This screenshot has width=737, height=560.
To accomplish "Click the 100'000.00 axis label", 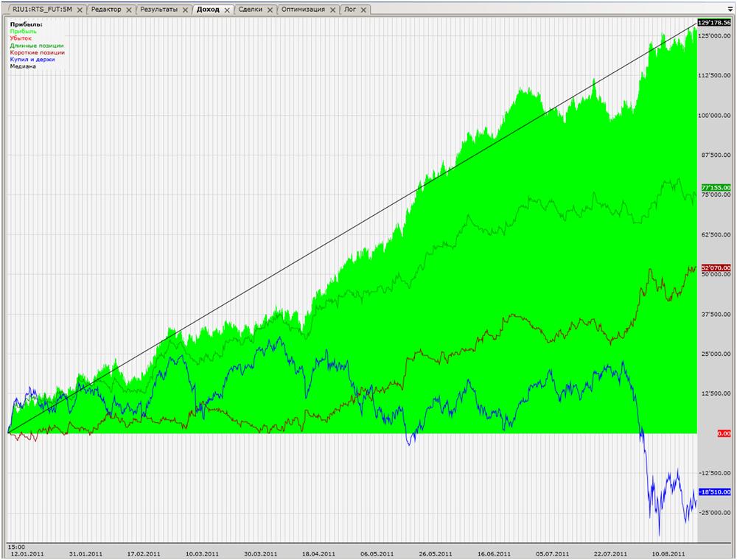I will click(716, 116).
